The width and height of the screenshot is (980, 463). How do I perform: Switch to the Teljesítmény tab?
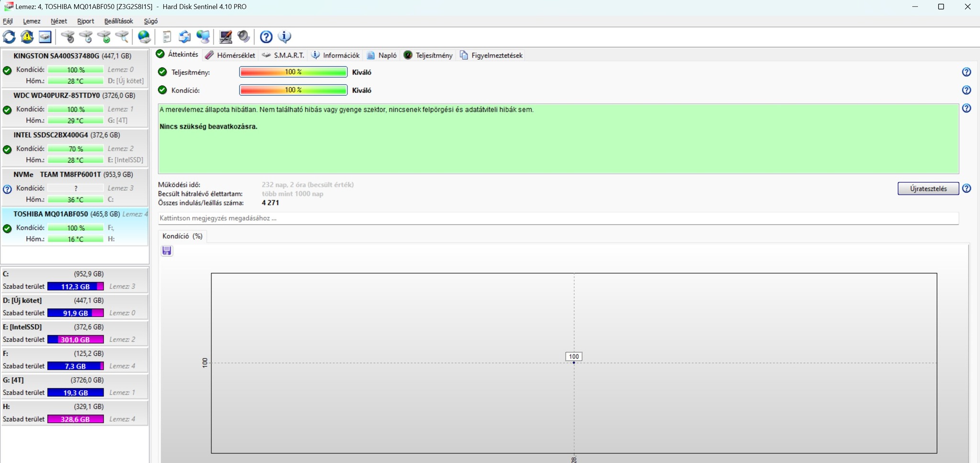428,55
